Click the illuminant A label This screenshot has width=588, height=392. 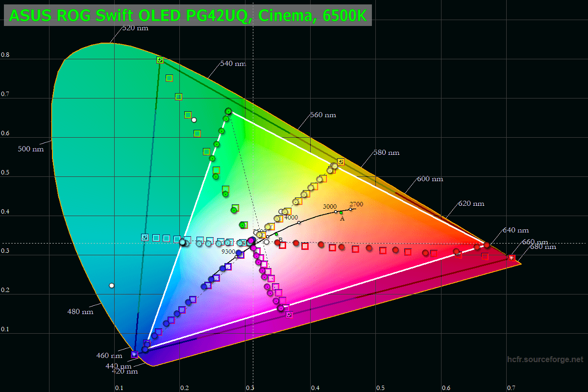click(343, 219)
